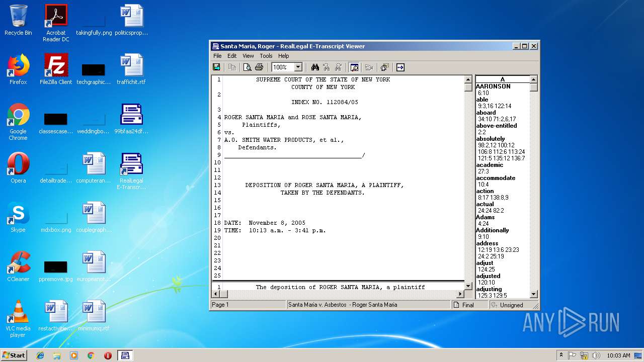Open FileZilla Client desktop icon
This screenshot has height=362, width=644.
(x=56, y=69)
